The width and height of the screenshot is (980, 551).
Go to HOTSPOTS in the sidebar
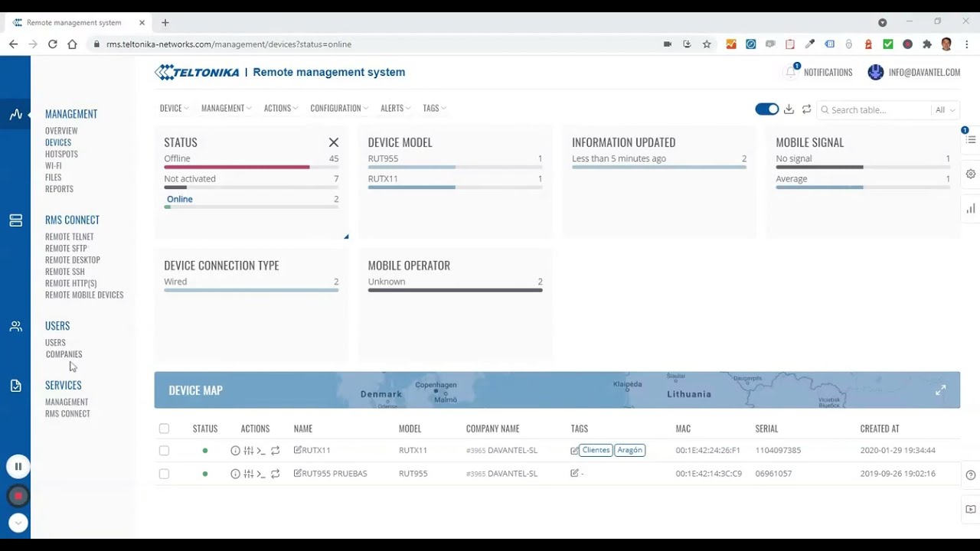click(x=61, y=154)
